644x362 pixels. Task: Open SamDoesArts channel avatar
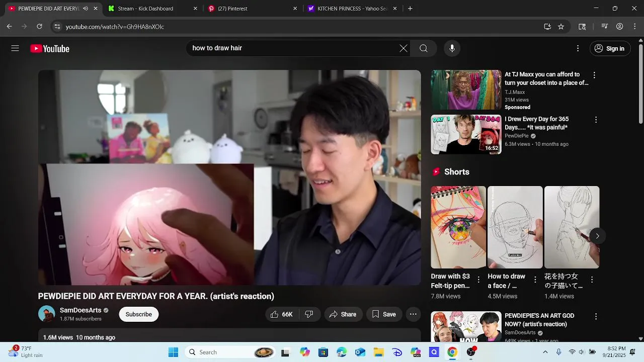(46, 314)
